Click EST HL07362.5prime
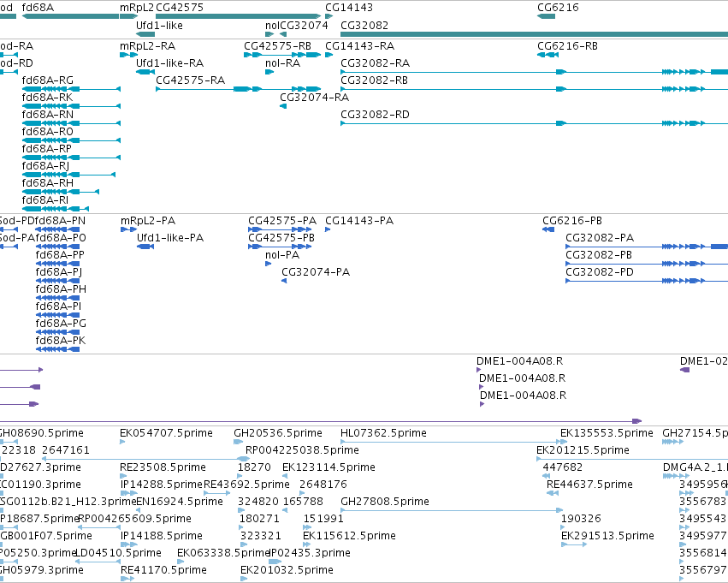Viewport: 728px width, 583px height. (x=383, y=433)
